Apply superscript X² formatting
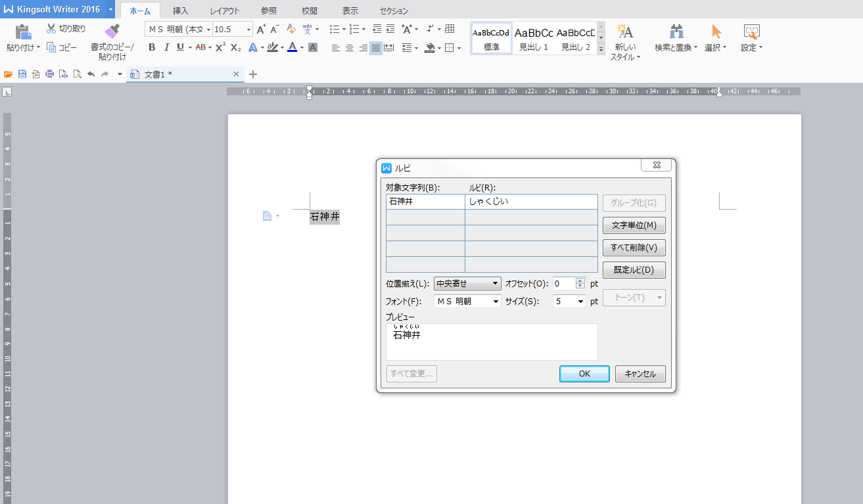This screenshot has height=504, width=863. click(x=221, y=47)
